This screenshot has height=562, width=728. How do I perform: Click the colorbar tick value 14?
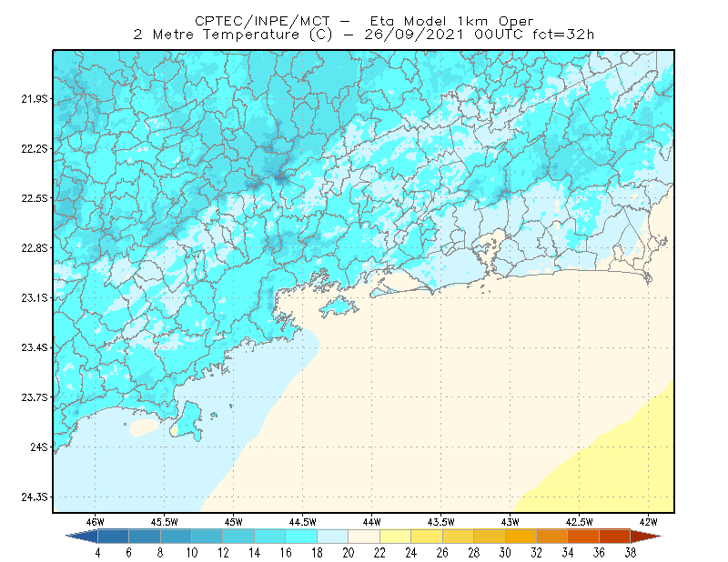click(255, 553)
